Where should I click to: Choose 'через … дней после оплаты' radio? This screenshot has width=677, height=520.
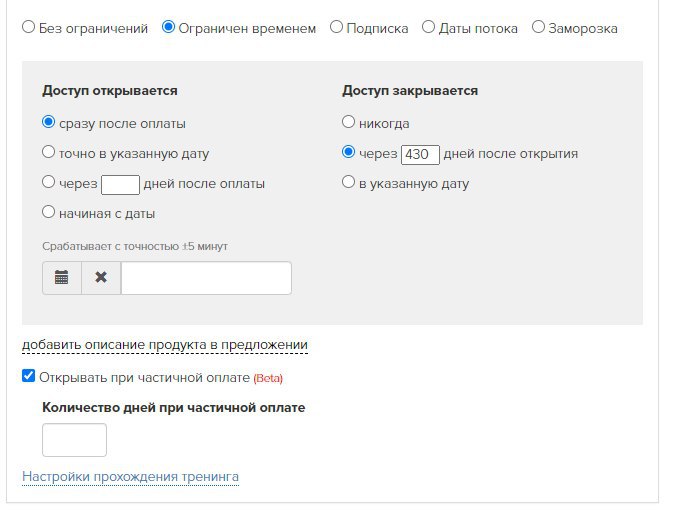click(48, 182)
